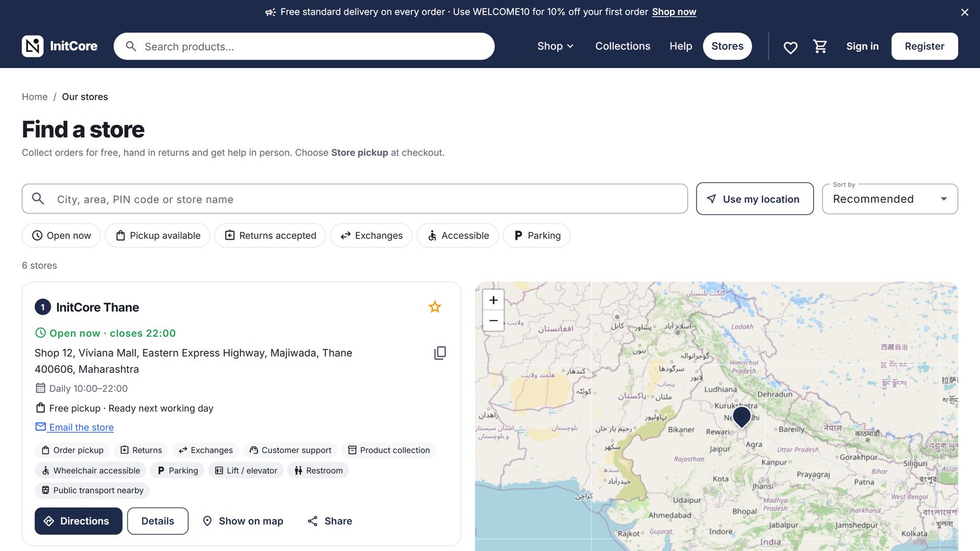Click the Register button
Image resolution: width=980 pixels, height=551 pixels.
click(924, 47)
